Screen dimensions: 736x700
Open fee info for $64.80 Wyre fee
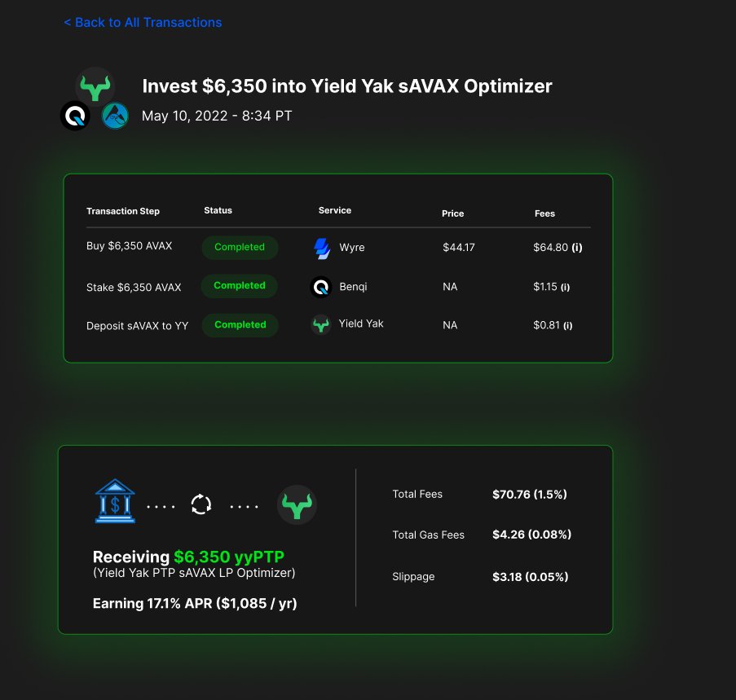click(577, 247)
